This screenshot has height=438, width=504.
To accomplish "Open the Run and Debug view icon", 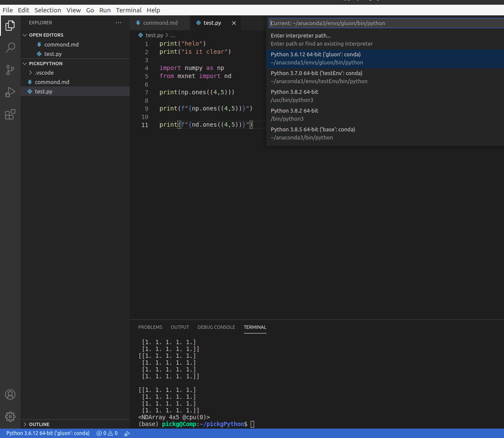I will point(10,92).
